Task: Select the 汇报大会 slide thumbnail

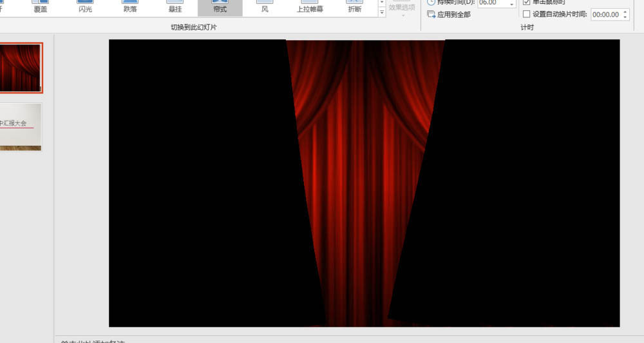Action: (20, 127)
